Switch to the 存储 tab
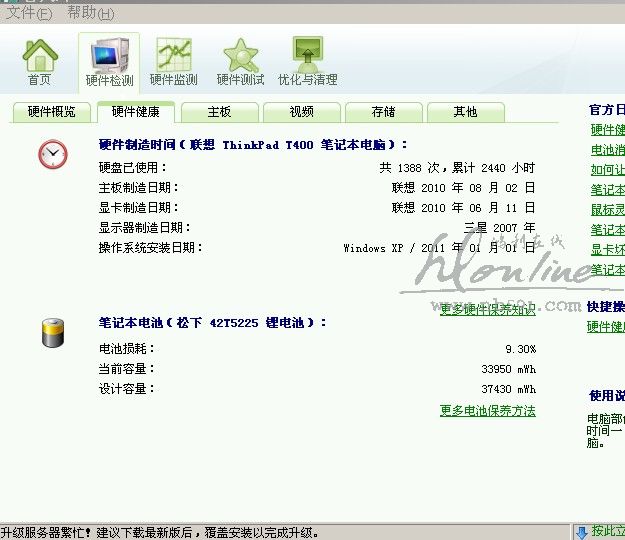Screen dimensions: 625x540 point(383,112)
